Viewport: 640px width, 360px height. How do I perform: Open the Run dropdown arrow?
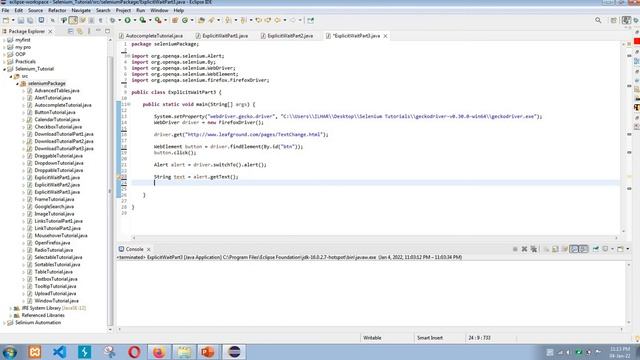coord(135,20)
